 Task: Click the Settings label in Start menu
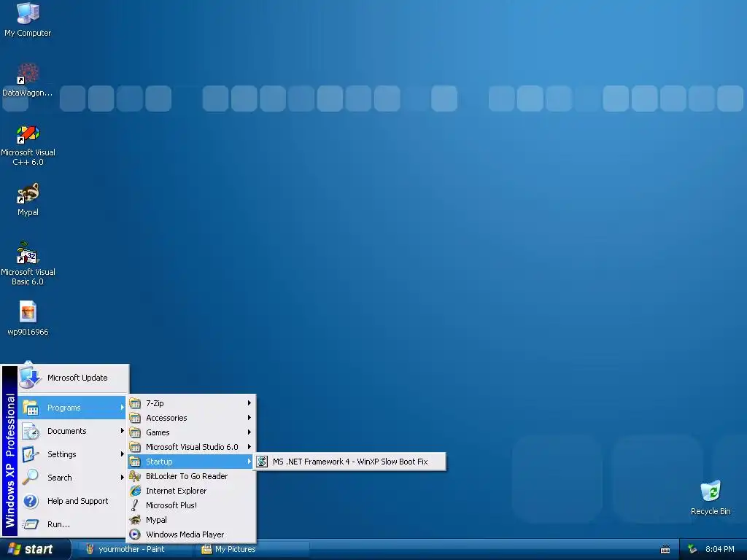[x=62, y=454]
